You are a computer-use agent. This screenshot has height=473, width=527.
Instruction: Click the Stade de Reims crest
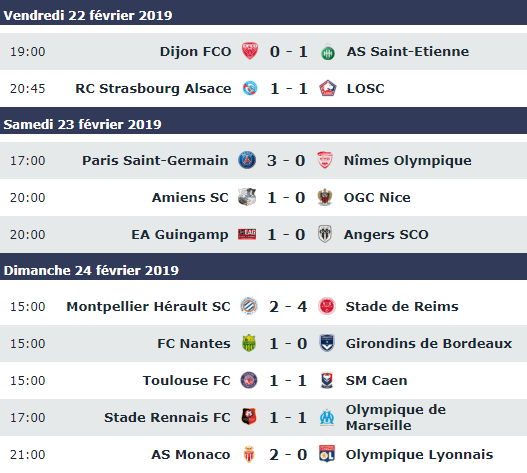[x=327, y=306]
